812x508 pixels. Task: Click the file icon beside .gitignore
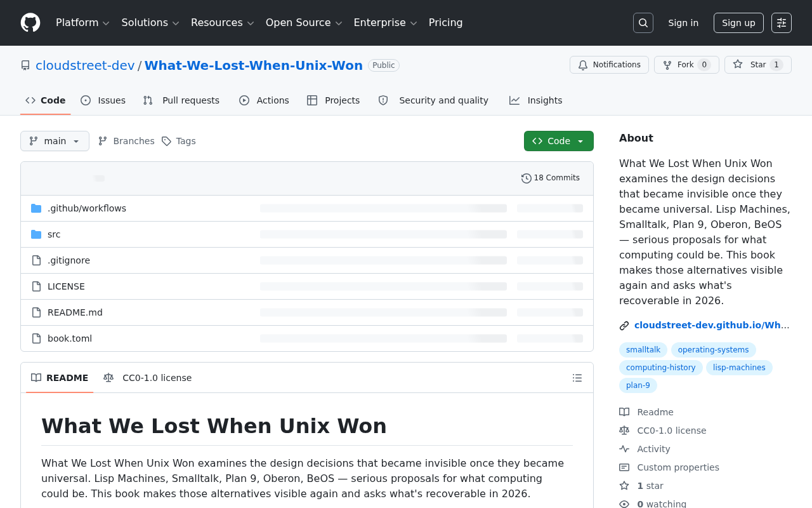click(36, 260)
